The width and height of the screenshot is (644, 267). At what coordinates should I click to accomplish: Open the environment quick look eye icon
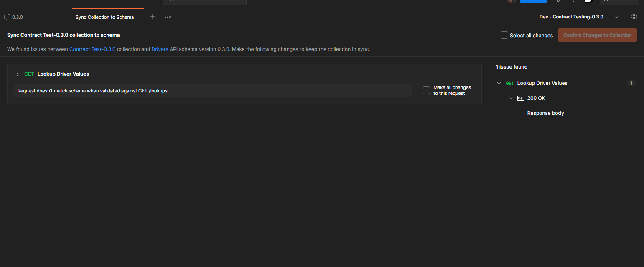(x=634, y=17)
